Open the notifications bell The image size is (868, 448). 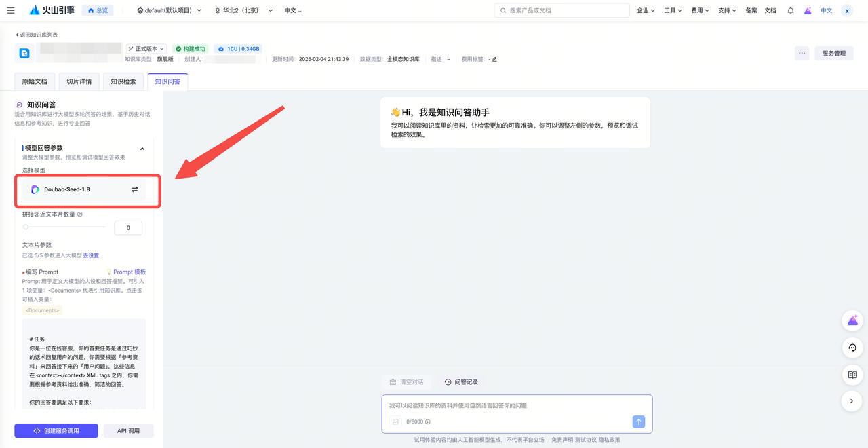[791, 10]
